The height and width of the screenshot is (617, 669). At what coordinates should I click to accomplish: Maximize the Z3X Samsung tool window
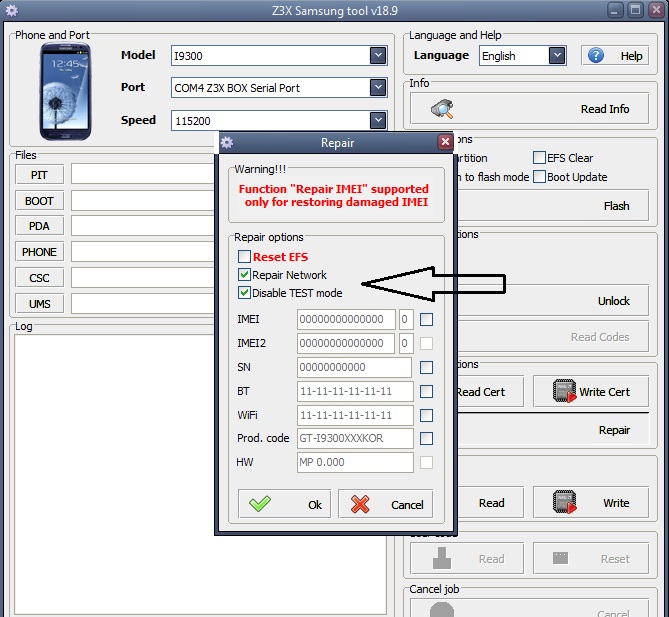(x=635, y=10)
